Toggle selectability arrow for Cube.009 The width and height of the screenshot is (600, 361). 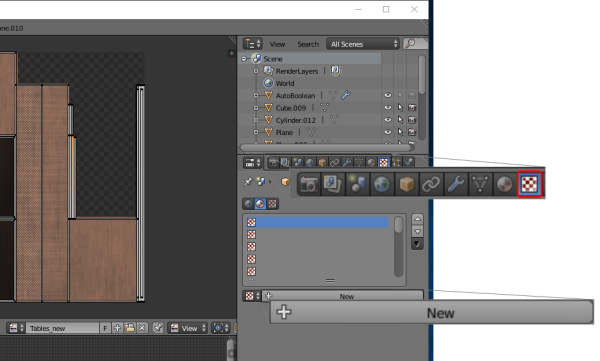pos(400,108)
